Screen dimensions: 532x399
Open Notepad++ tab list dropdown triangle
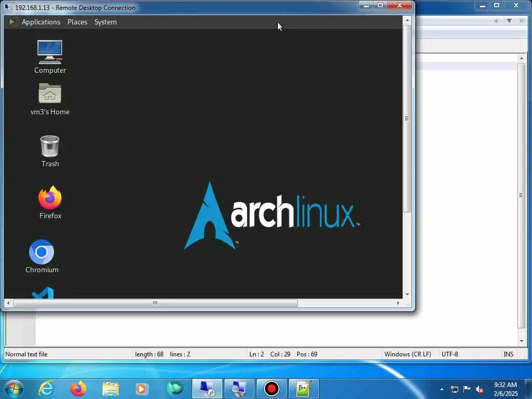point(509,21)
